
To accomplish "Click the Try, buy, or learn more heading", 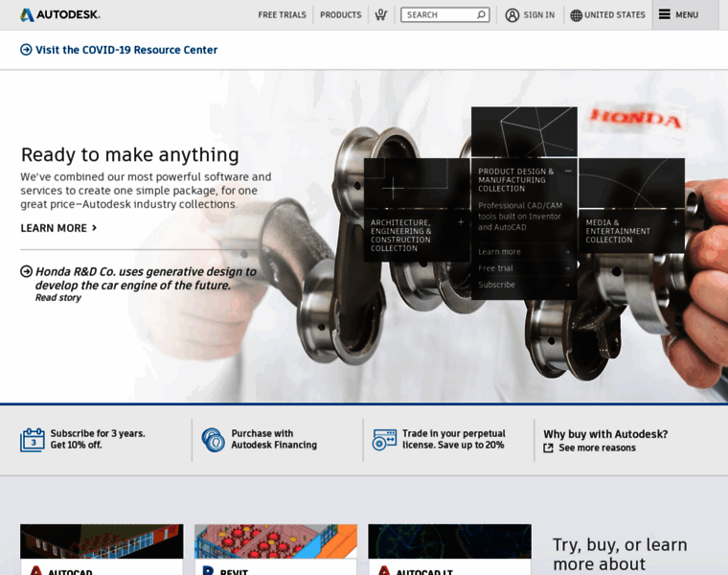I will click(x=620, y=556).
